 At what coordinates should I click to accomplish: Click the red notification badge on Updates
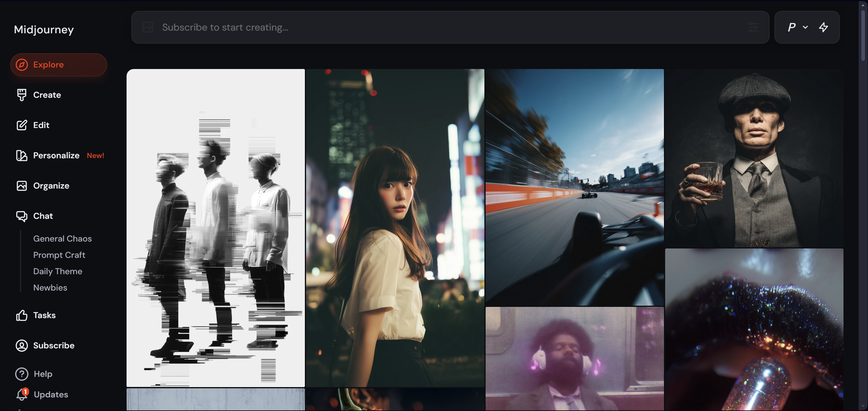26,391
